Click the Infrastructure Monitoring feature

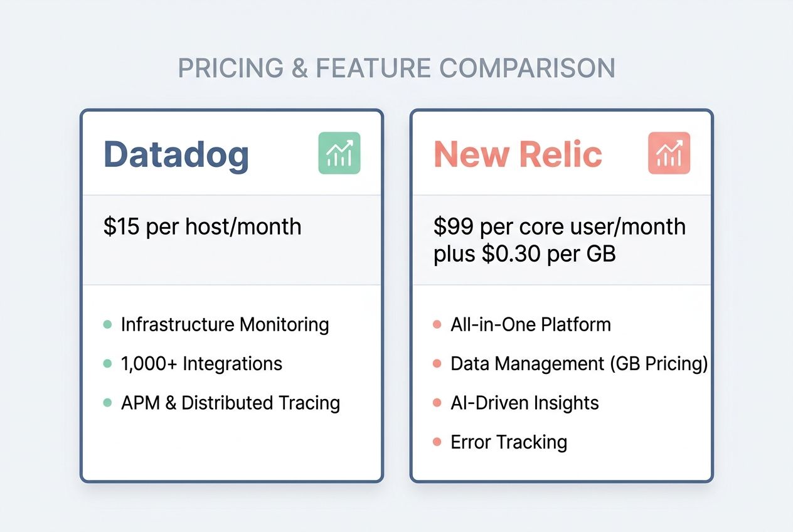[225, 325]
